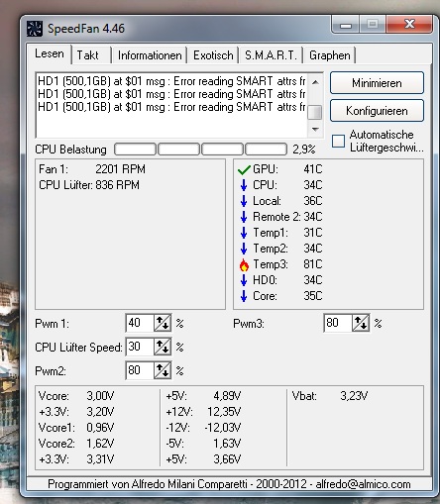Image resolution: width=440 pixels, height=504 pixels.
Task: Click the down arrow icon next to Temp1
Action: (244, 233)
